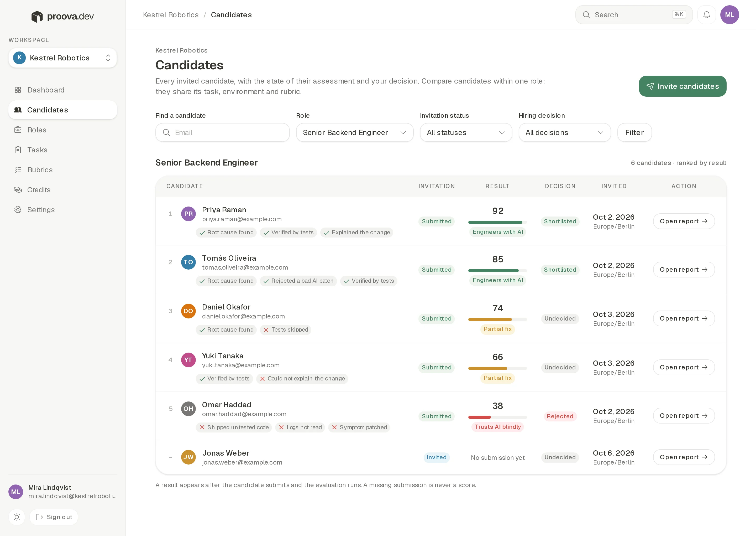Click the search magnifier icon in top bar

tap(586, 15)
